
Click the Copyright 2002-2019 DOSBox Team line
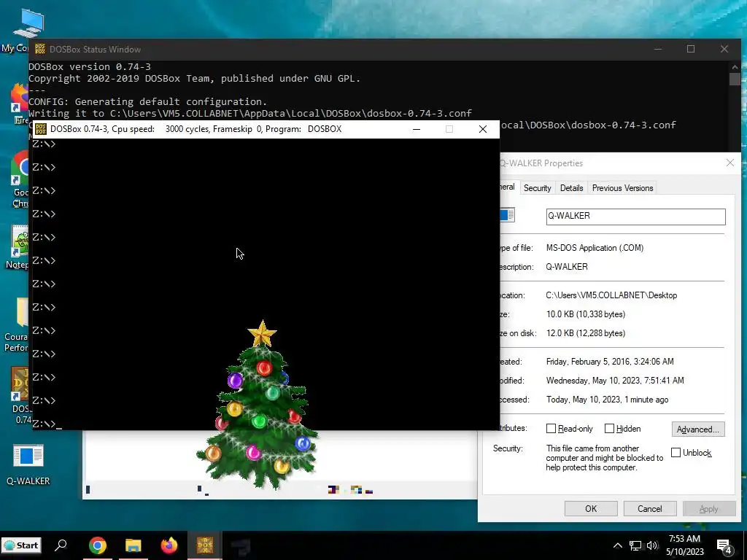(x=194, y=78)
